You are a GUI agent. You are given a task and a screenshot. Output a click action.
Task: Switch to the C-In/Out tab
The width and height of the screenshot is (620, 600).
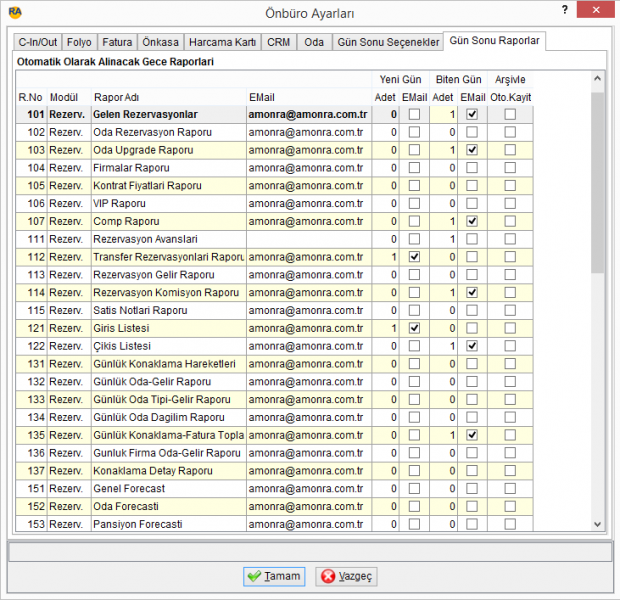click(x=38, y=42)
